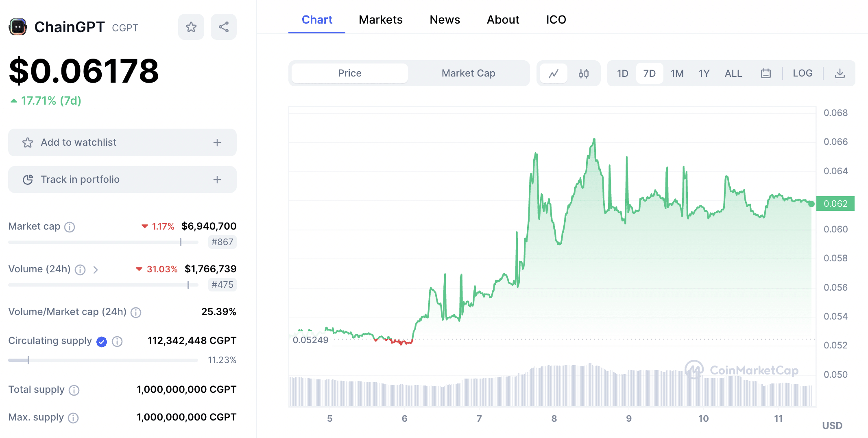Image resolution: width=868 pixels, height=438 pixels.
Task: Click the 25.39% volume/market cap value
Action: coord(219,312)
